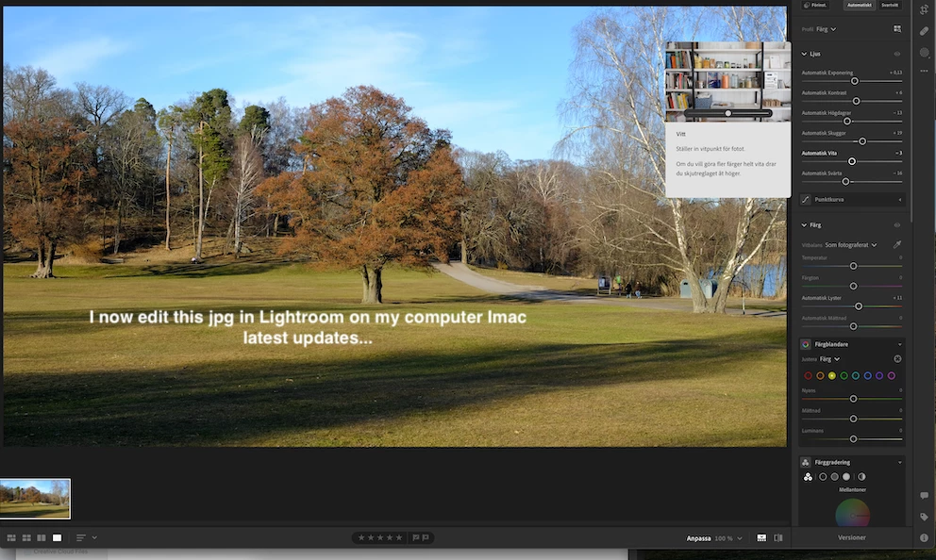Select red color mixer channel
936x560 pixels.
[x=809, y=376]
